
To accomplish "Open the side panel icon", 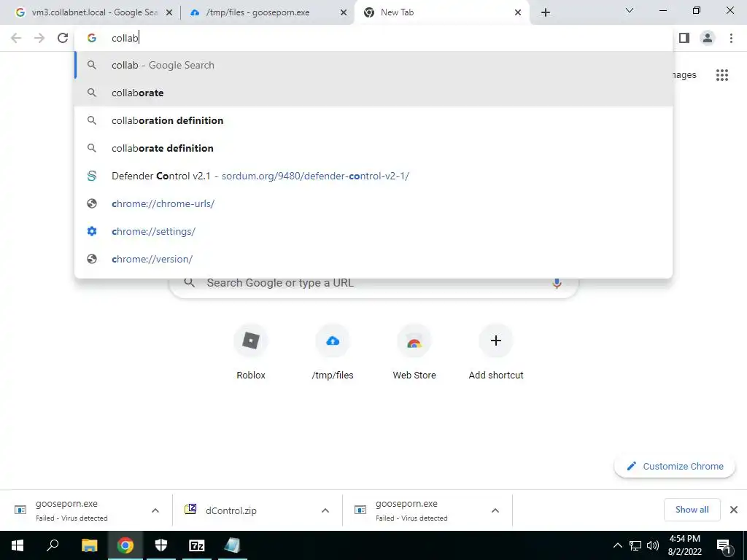I will pyautogui.click(x=684, y=38).
